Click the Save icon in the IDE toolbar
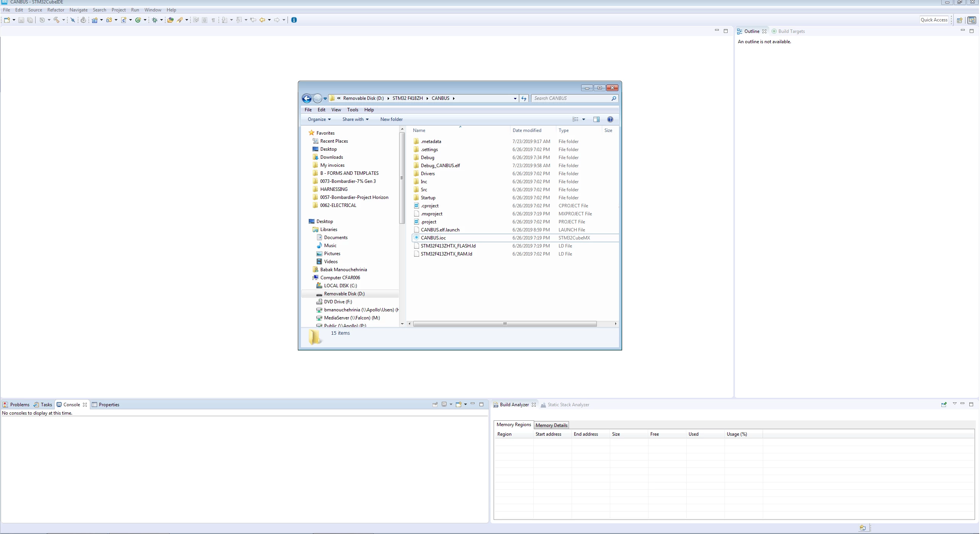 click(x=21, y=20)
